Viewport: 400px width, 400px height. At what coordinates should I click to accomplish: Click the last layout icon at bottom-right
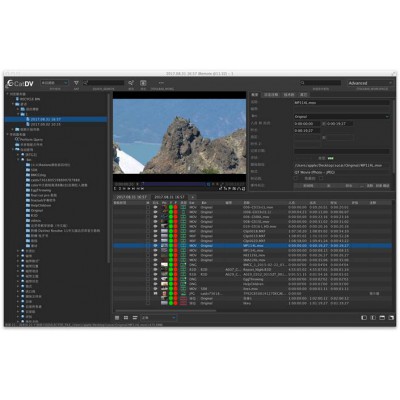(x=391, y=318)
